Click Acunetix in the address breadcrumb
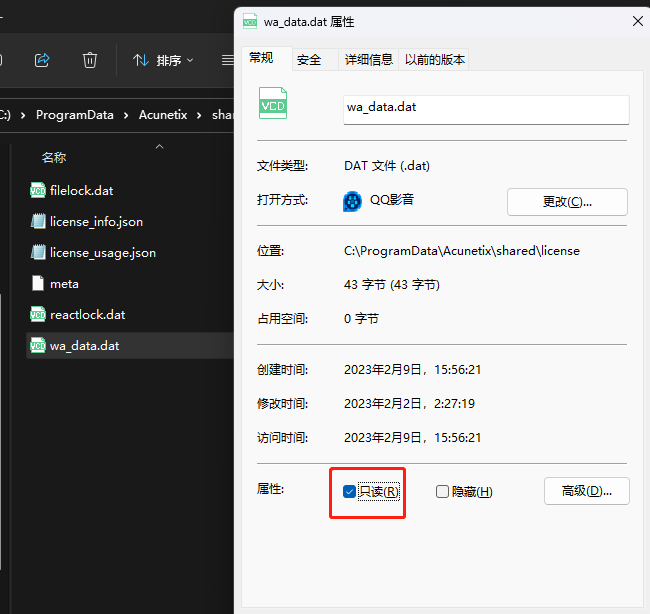Screen dimensions: 650x614 tap(163, 115)
